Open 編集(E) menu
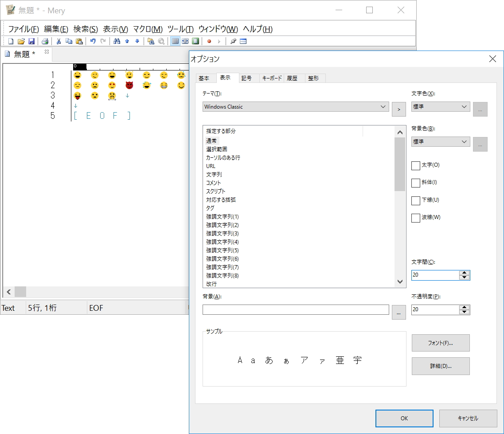The image size is (504, 434). click(56, 29)
